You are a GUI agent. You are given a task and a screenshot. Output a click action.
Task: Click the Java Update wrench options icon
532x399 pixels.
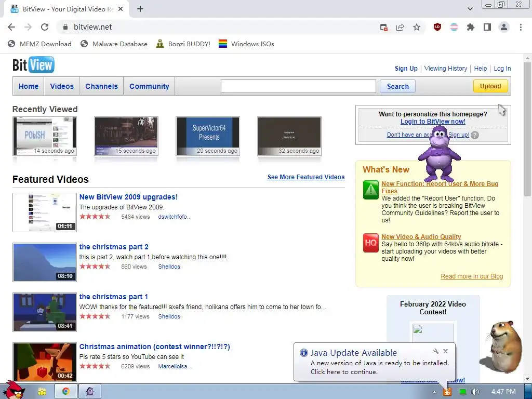[x=436, y=351]
